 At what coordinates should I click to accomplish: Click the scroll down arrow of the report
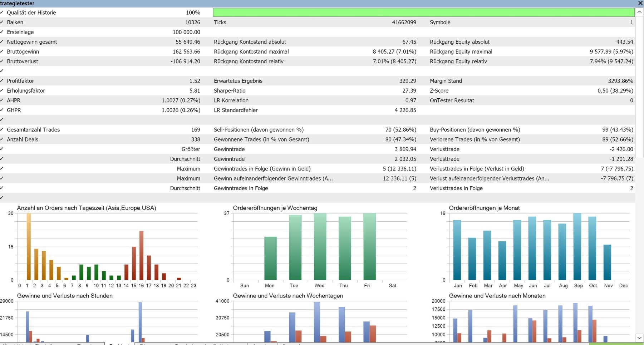640,337
